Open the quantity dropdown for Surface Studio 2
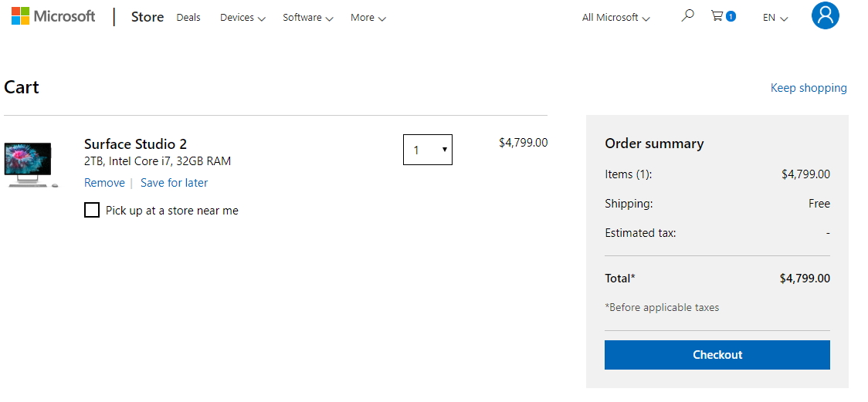868x402 pixels. click(x=427, y=149)
